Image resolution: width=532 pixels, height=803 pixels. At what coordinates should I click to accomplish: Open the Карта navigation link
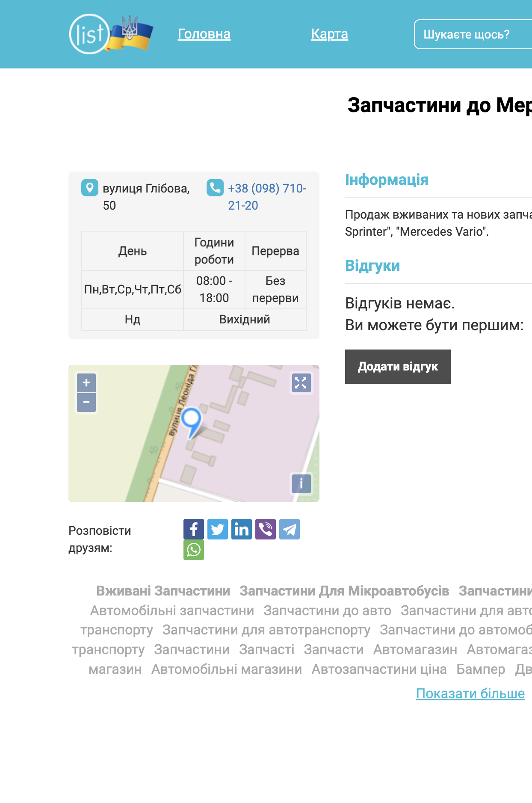point(329,34)
